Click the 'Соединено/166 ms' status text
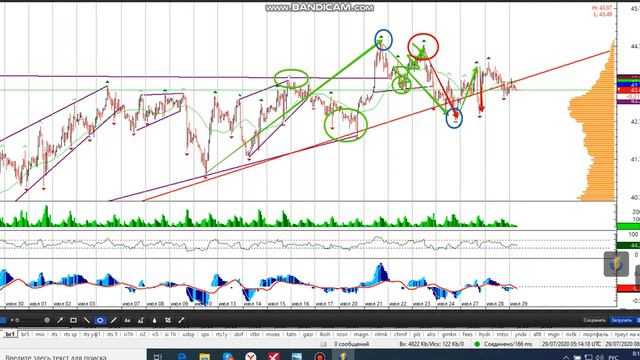The width and height of the screenshot is (640, 360). click(x=508, y=344)
